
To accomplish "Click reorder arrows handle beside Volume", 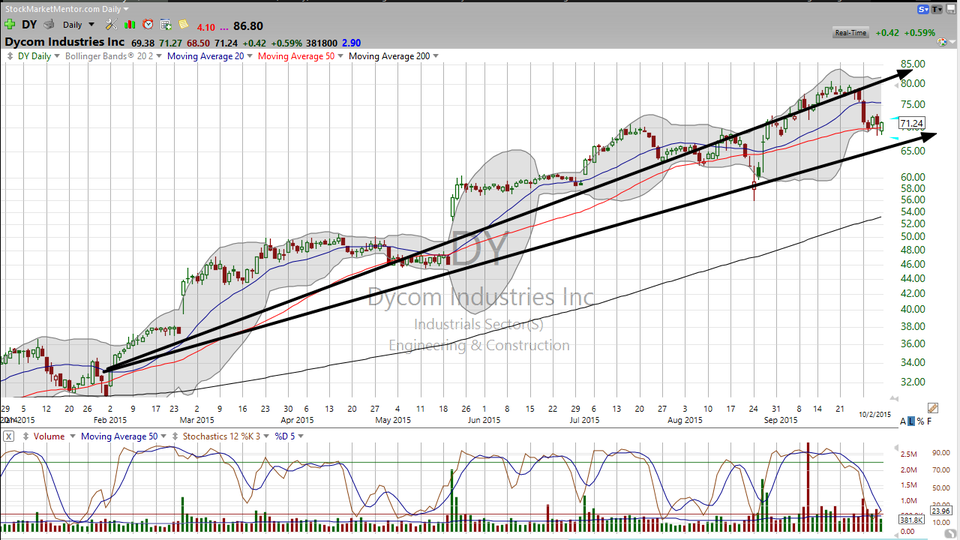I will [25, 437].
